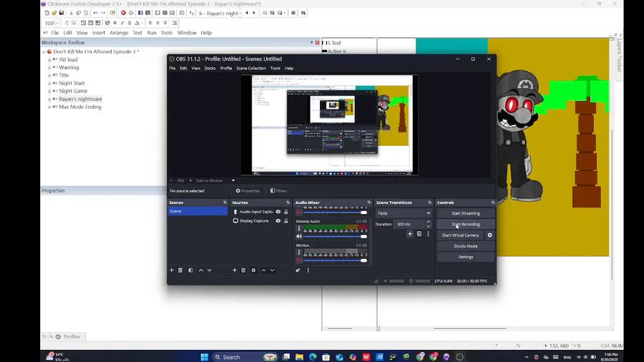This screenshot has width=644, height=362.
Task: Go to next frame arrow in Fusion
Action: (254, 13)
